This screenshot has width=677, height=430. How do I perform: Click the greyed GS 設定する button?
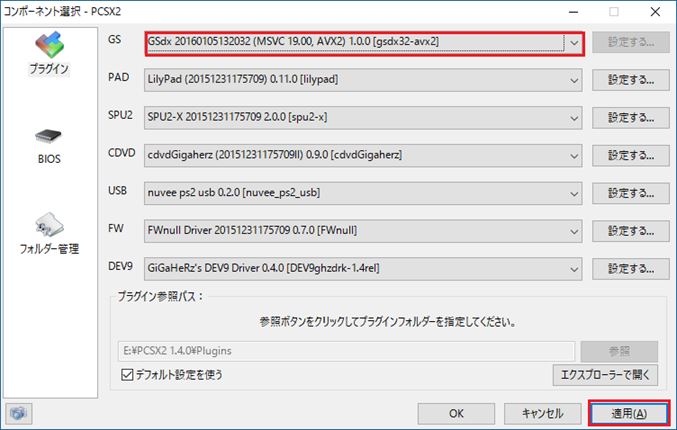click(631, 42)
